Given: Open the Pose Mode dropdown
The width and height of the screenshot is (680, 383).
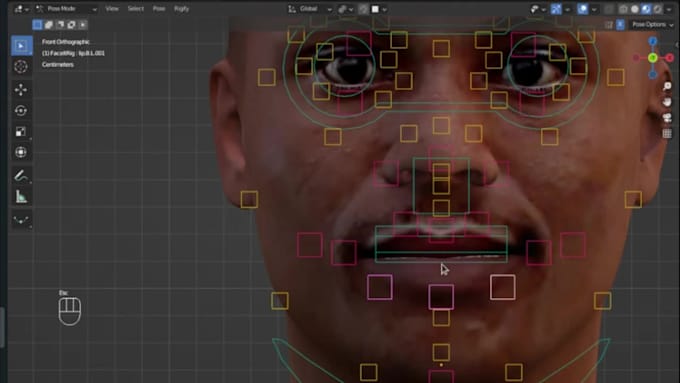Looking at the screenshot, I should coord(67,9).
